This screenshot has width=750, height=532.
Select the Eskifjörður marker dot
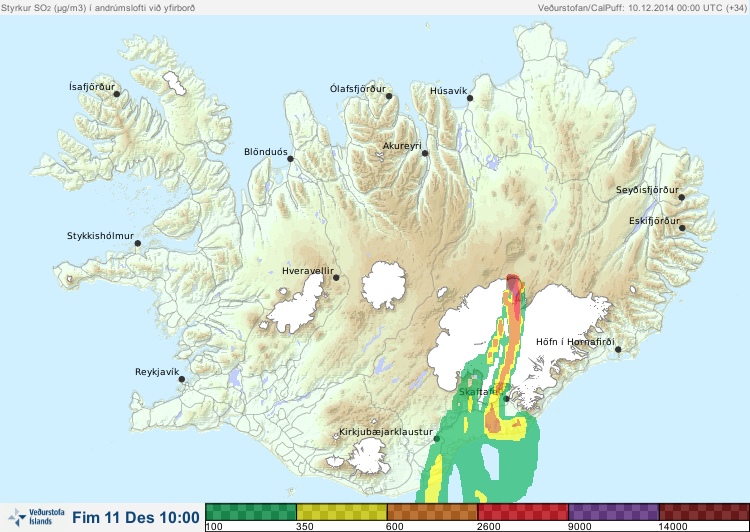(682, 228)
